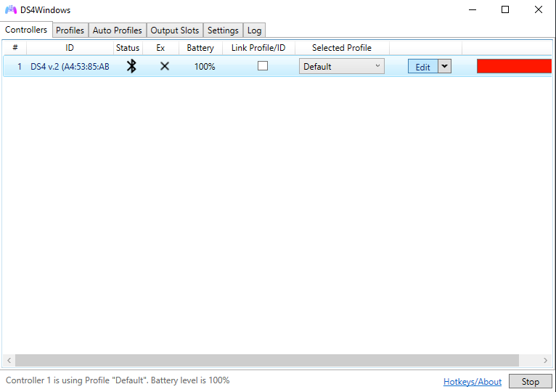Open the Hotkeys/About link

click(x=473, y=382)
